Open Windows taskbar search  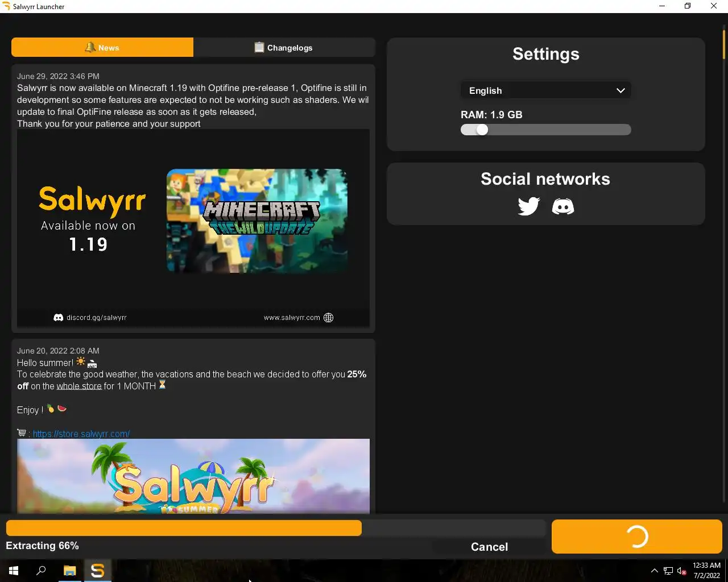coord(41,571)
